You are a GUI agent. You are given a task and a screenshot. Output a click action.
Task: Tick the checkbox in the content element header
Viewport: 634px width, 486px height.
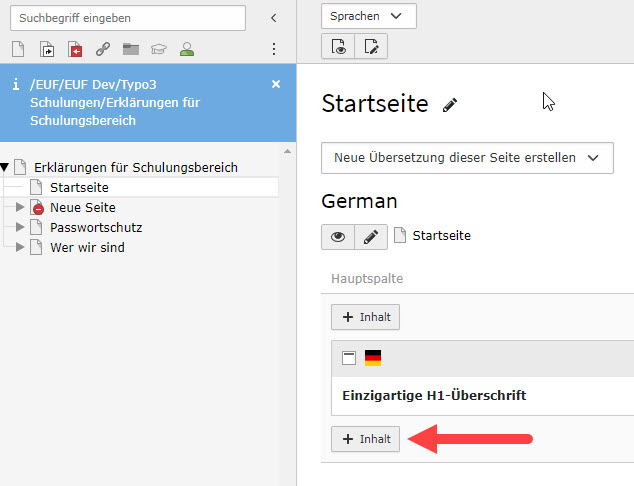349,358
